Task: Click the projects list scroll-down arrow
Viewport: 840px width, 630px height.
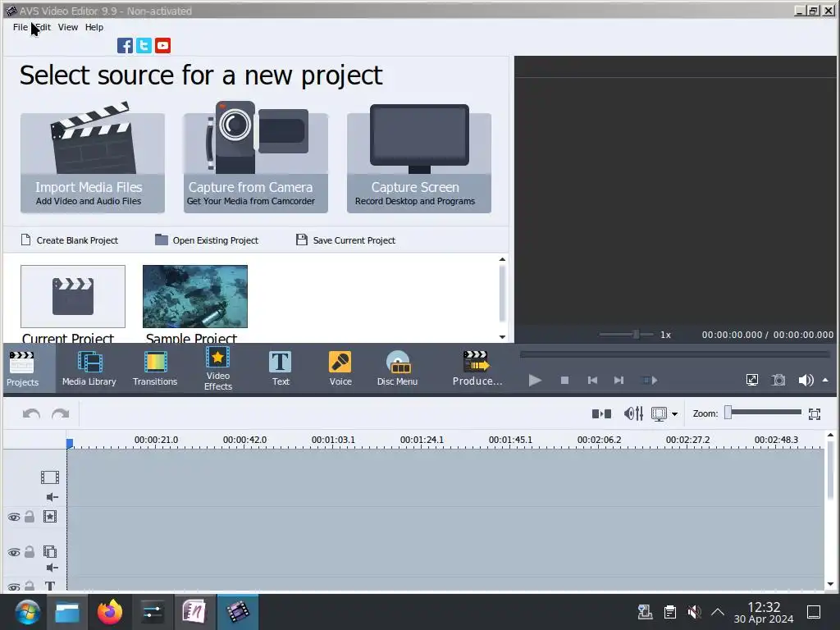Action: pos(502,337)
